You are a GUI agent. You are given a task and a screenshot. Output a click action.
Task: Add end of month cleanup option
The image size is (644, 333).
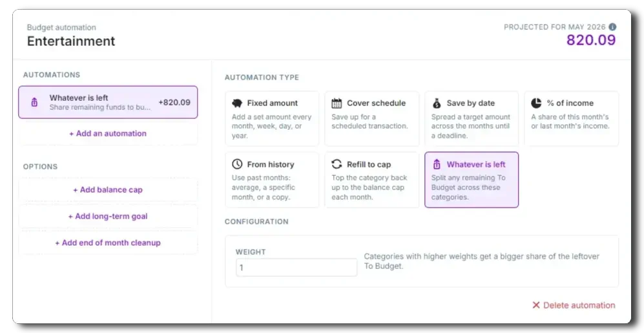coord(108,242)
